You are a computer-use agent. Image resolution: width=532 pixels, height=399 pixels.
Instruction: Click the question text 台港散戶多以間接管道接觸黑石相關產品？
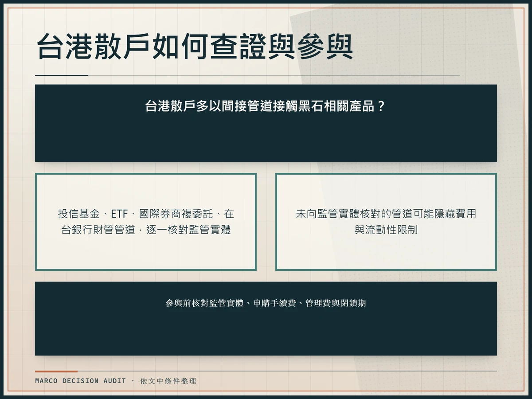pyautogui.click(x=266, y=106)
